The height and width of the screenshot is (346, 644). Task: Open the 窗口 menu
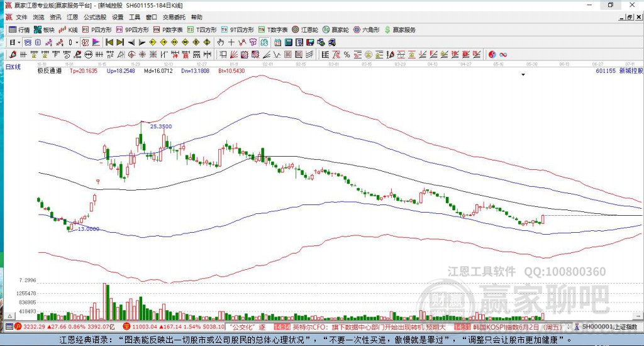[152, 17]
